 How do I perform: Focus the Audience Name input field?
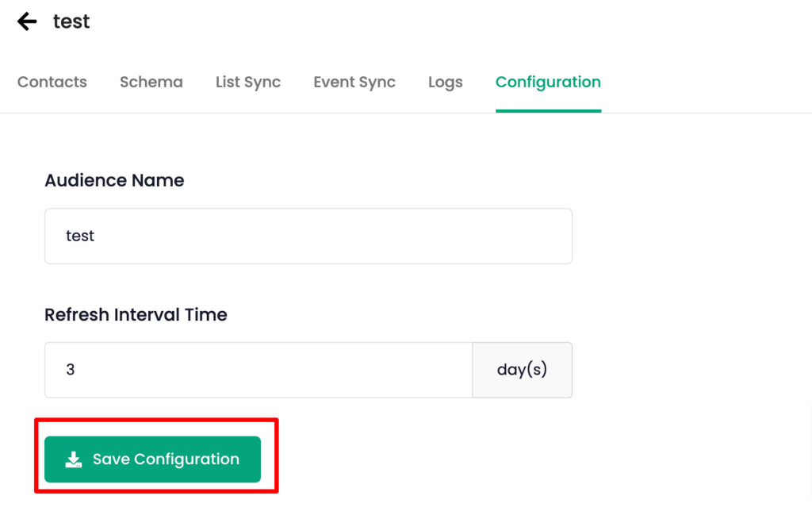coord(308,236)
